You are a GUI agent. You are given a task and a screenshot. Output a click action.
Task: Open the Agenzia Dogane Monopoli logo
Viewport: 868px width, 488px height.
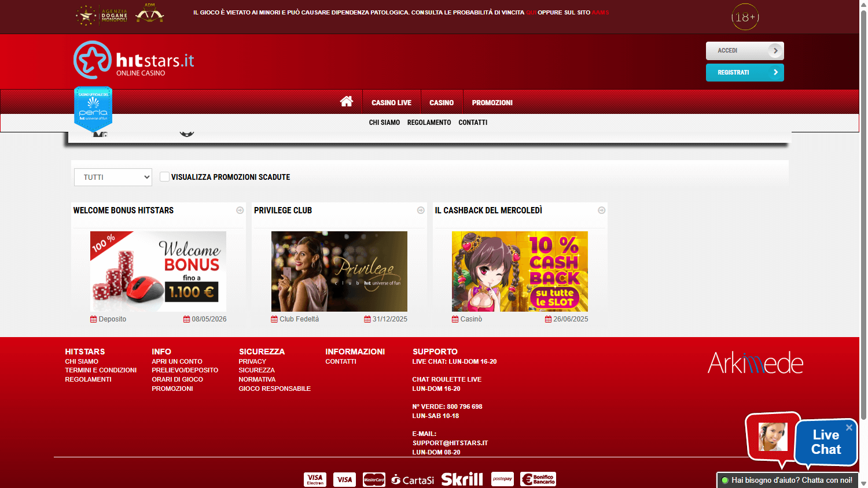tap(102, 16)
